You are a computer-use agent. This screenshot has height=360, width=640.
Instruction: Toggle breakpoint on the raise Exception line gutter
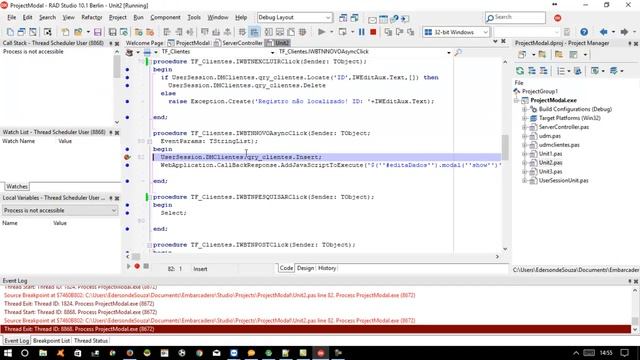pos(127,101)
